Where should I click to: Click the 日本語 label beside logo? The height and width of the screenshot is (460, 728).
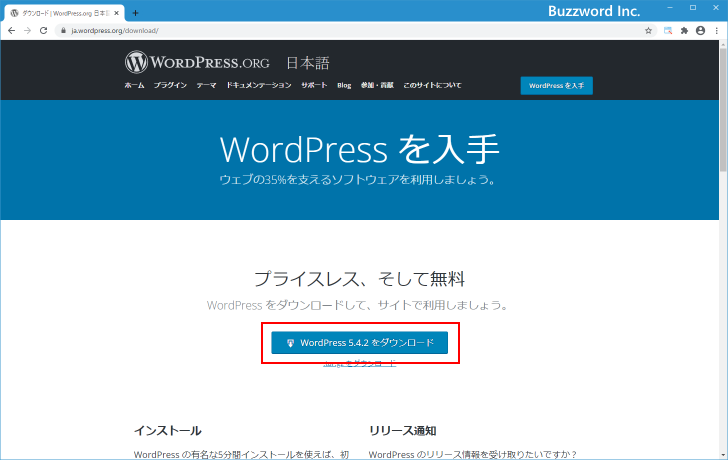[307, 63]
